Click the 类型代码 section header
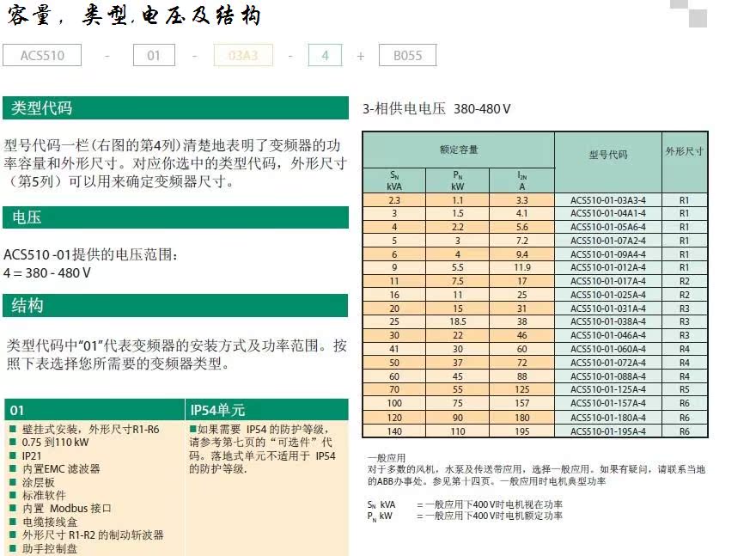Screen dimensions: 756x556 point(175,107)
